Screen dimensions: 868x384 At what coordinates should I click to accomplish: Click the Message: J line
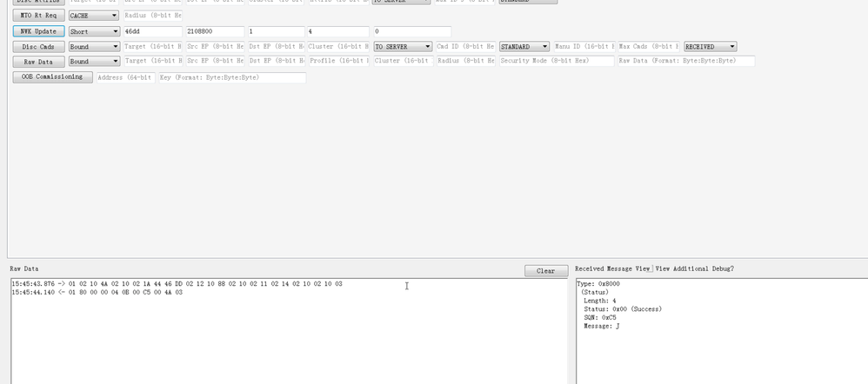(x=601, y=326)
